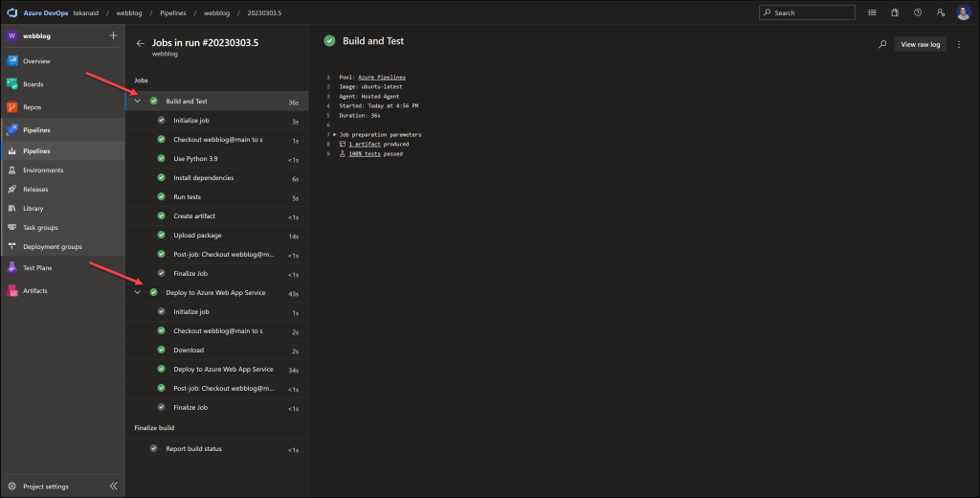Click the search input in top bar
The height and width of the screenshot is (498, 980).
pyautogui.click(x=807, y=12)
